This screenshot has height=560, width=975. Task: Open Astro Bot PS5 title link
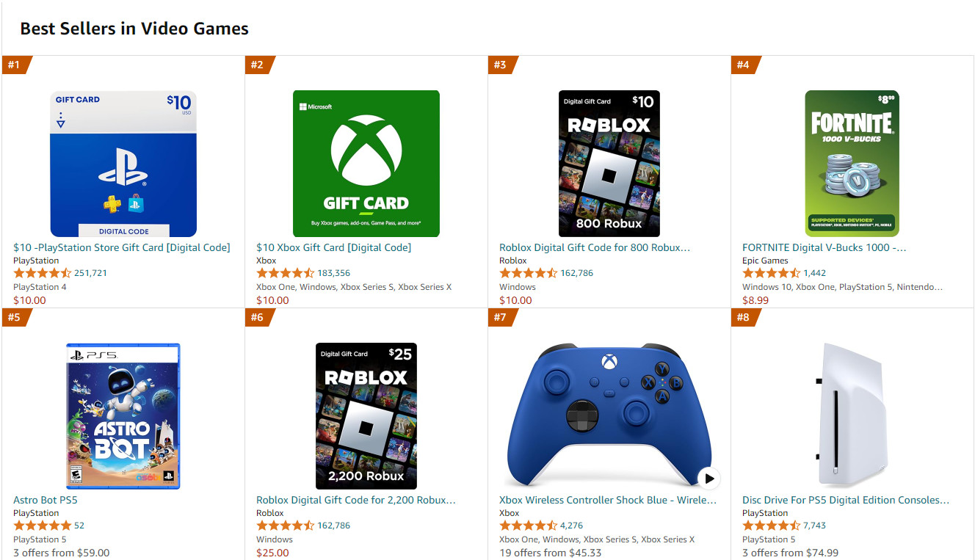coord(46,500)
